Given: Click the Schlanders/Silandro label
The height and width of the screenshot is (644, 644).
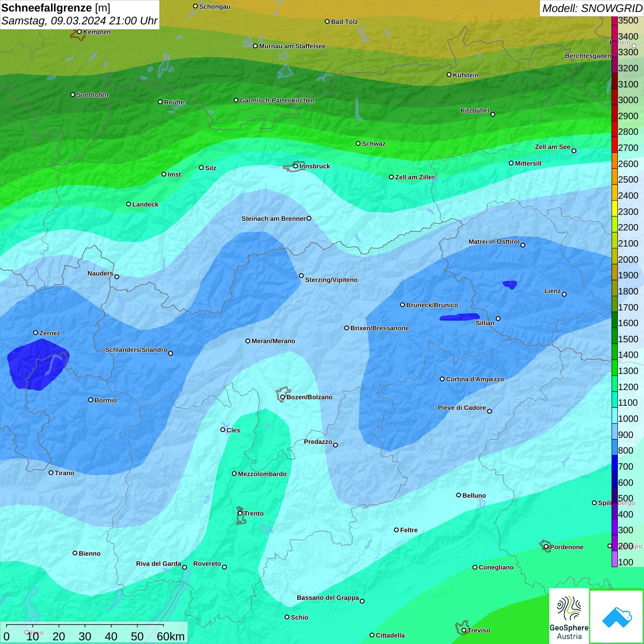Looking at the screenshot, I should coord(136,350).
